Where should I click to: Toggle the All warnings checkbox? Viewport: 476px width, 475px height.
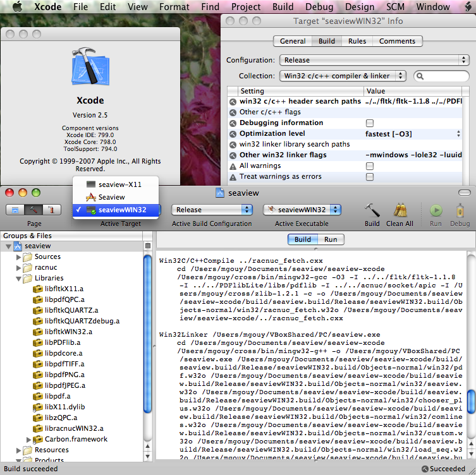point(370,166)
